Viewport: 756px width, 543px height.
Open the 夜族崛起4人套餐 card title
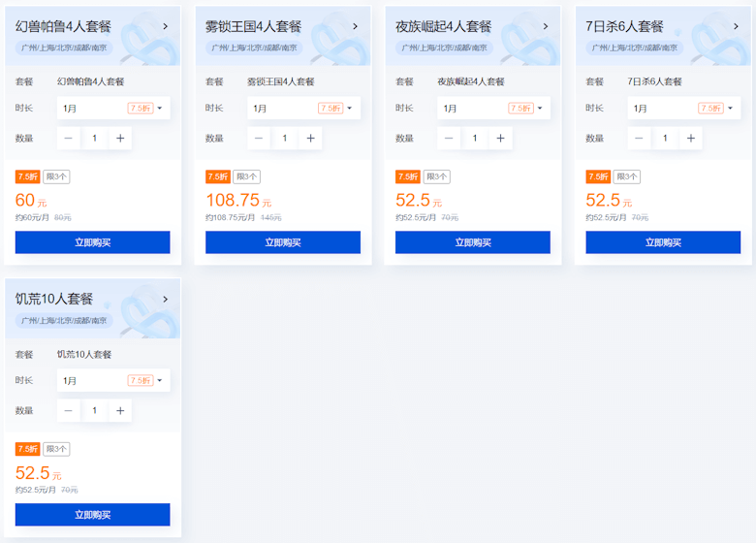click(444, 26)
